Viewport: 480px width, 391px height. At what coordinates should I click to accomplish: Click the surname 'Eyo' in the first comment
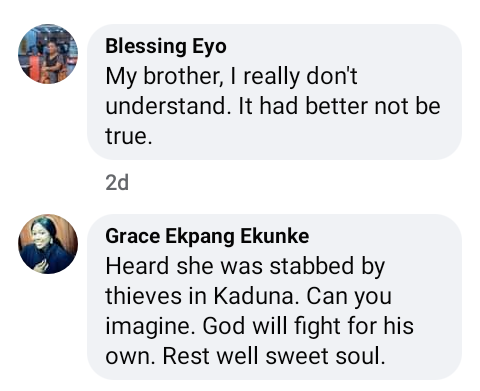[x=209, y=47]
